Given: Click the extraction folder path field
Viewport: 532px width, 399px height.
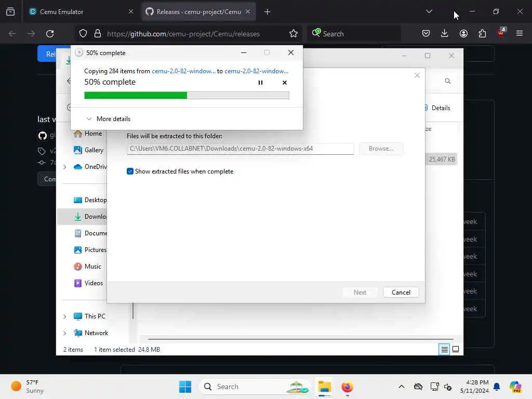Looking at the screenshot, I should coord(240,149).
